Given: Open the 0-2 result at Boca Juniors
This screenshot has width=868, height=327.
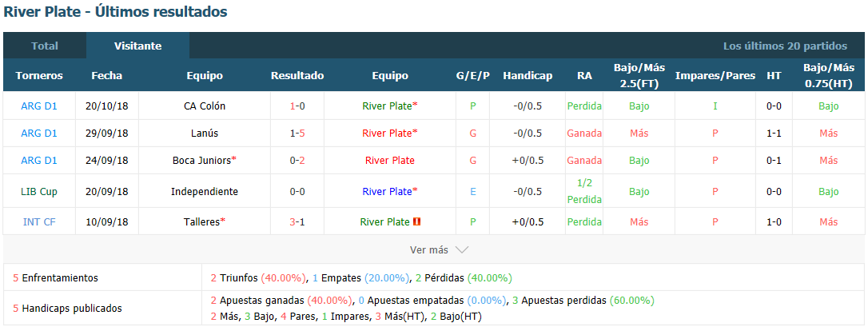Looking at the screenshot, I should coord(297,161).
